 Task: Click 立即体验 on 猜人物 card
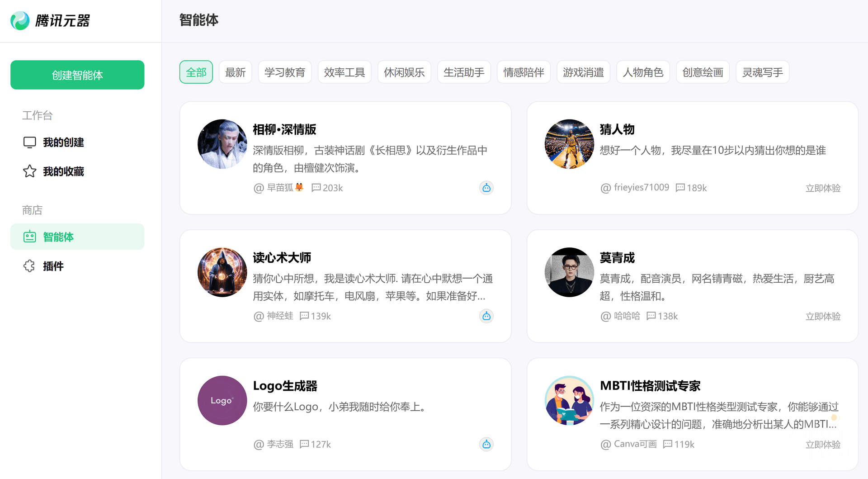pos(823,188)
